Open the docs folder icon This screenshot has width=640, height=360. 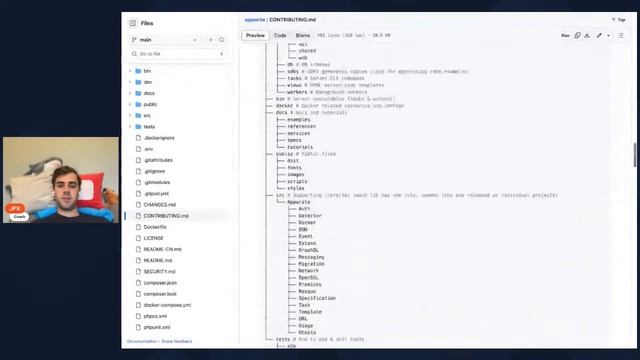click(x=138, y=93)
